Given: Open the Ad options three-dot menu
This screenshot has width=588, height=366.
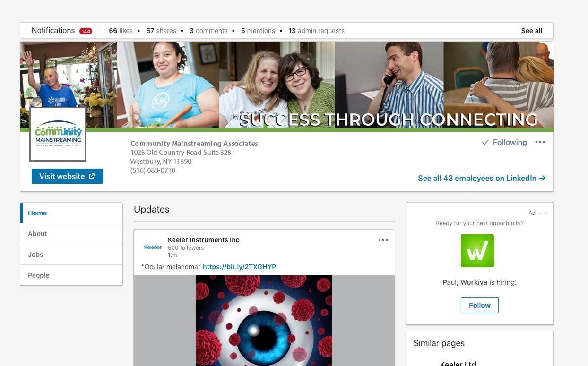Looking at the screenshot, I should click(543, 213).
